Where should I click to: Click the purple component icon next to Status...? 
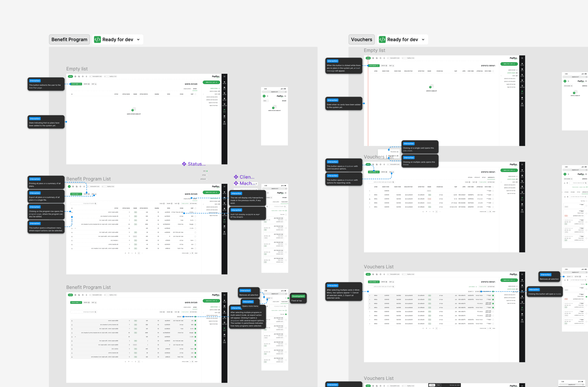point(184,164)
